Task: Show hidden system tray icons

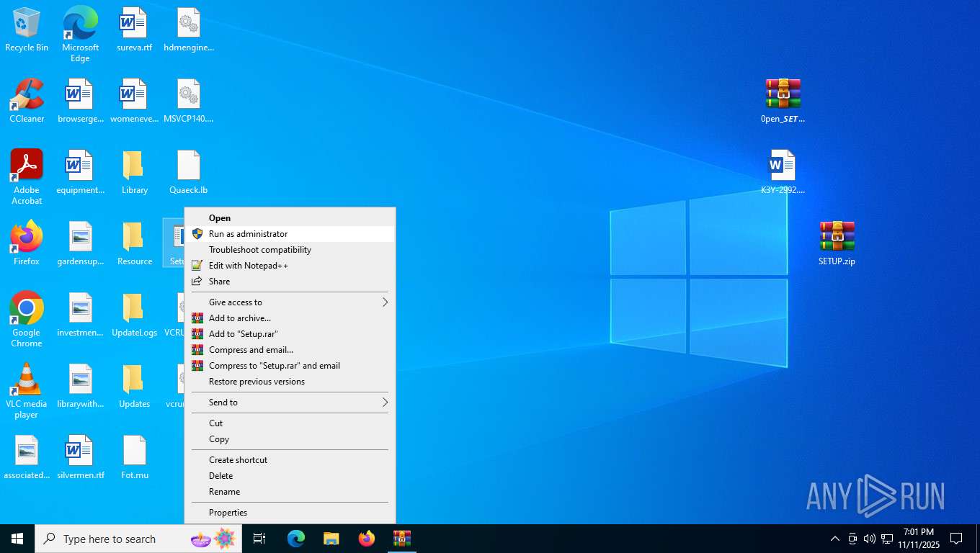Action: (x=835, y=539)
